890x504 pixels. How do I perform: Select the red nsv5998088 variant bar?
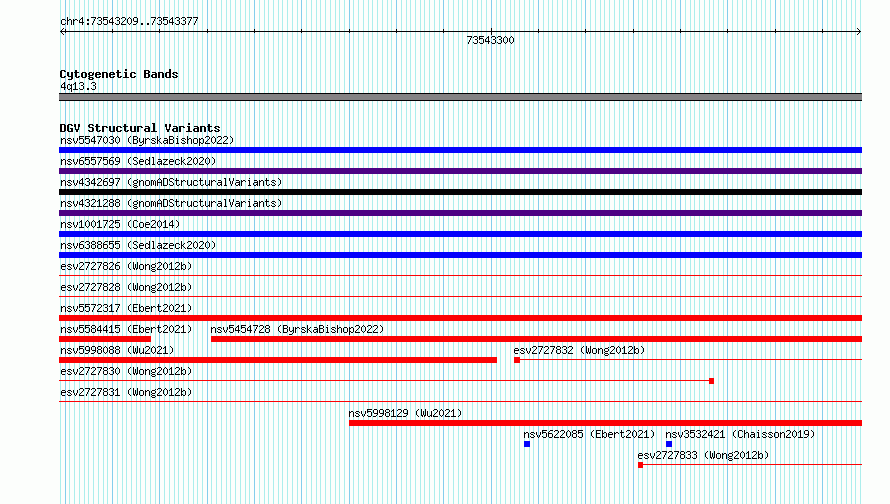[x=278, y=360]
